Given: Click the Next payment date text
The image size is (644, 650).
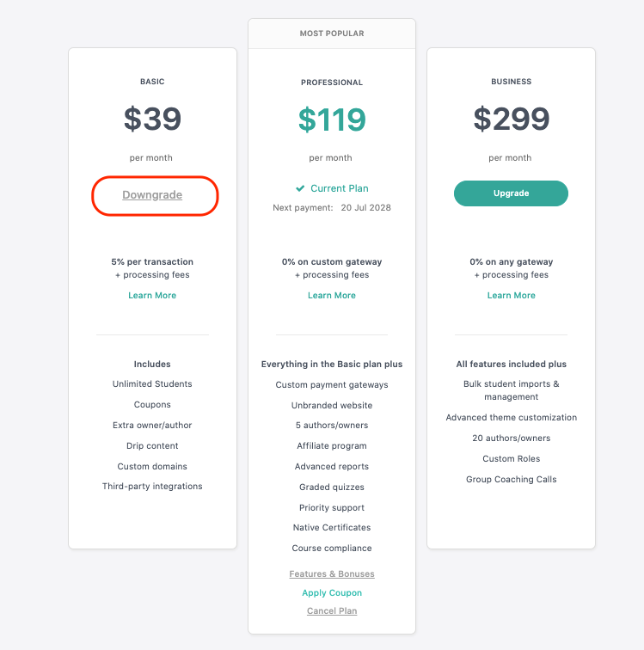Looking at the screenshot, I should (x=365, y=208).
